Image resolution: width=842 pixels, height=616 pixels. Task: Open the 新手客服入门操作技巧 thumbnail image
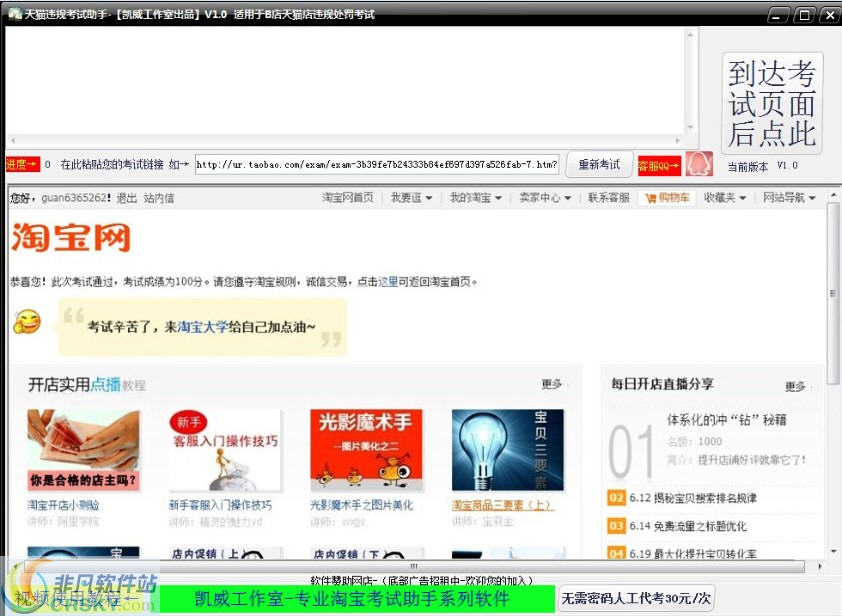pos(225,450)
